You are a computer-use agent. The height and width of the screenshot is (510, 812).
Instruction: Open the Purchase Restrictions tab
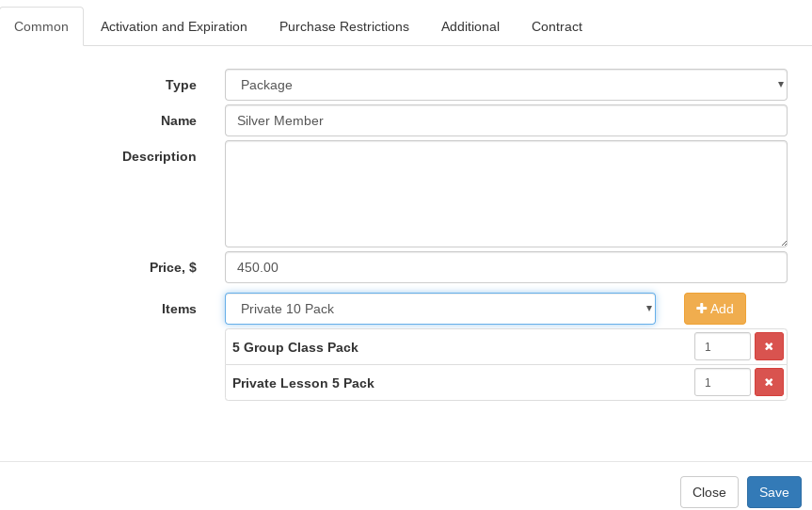coord(344,26)
